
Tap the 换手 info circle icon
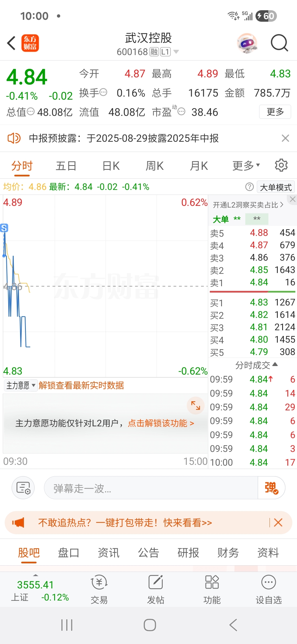(103, 92)
